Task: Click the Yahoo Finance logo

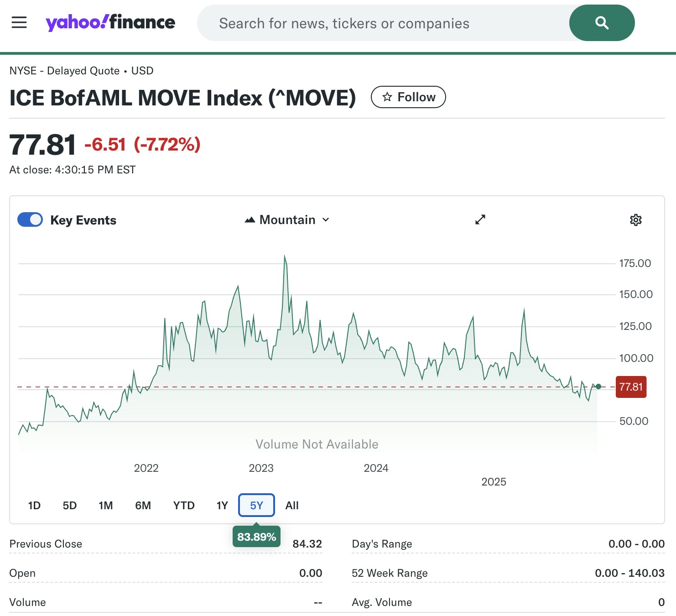Action: [x=110, y=22]
